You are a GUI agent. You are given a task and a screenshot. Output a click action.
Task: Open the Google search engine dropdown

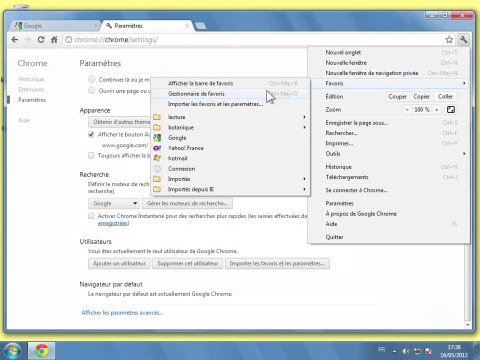(x=114, y=203)
